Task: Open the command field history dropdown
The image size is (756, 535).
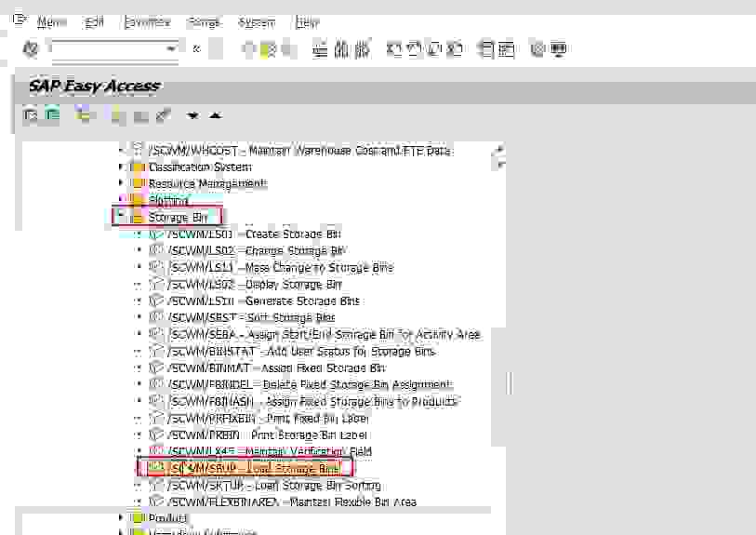Action: click(171, 48)
